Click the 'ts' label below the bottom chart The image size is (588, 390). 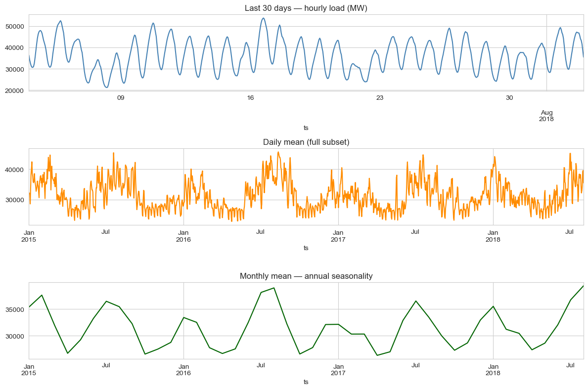coord(307,382)
